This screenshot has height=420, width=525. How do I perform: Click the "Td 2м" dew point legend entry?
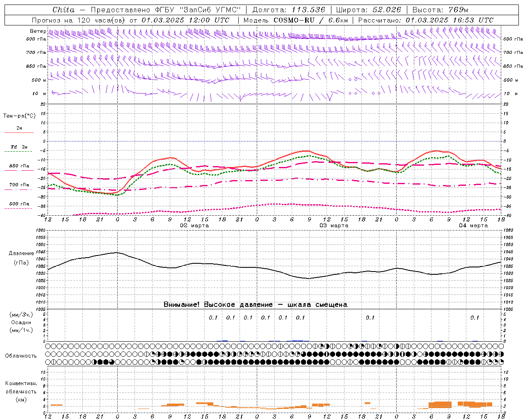(x=19, y=147)
